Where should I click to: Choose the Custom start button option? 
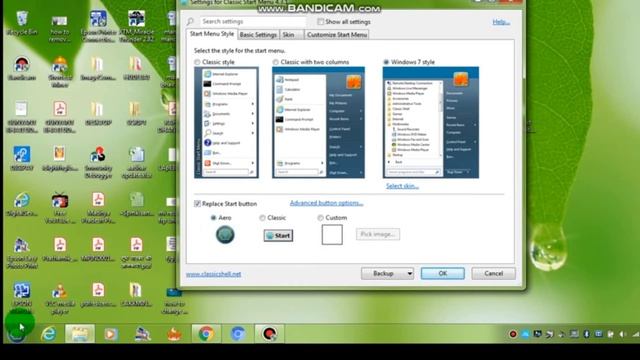(320, 218)
